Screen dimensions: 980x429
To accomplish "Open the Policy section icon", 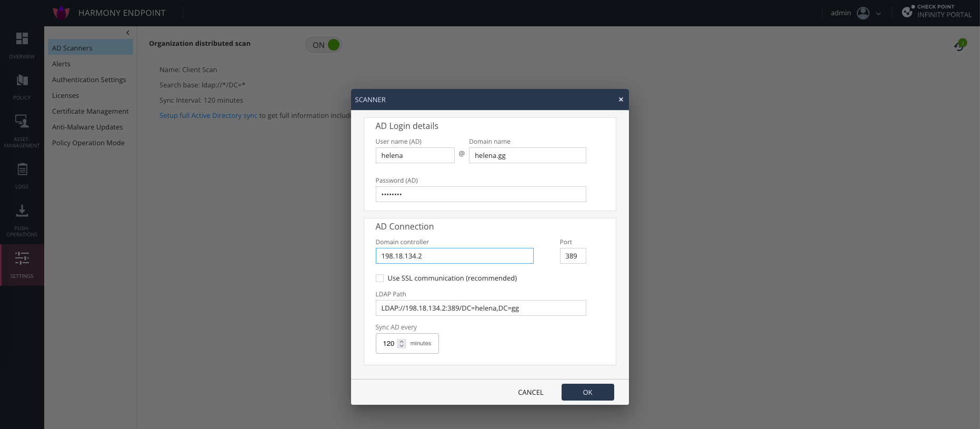I will 22,81.
